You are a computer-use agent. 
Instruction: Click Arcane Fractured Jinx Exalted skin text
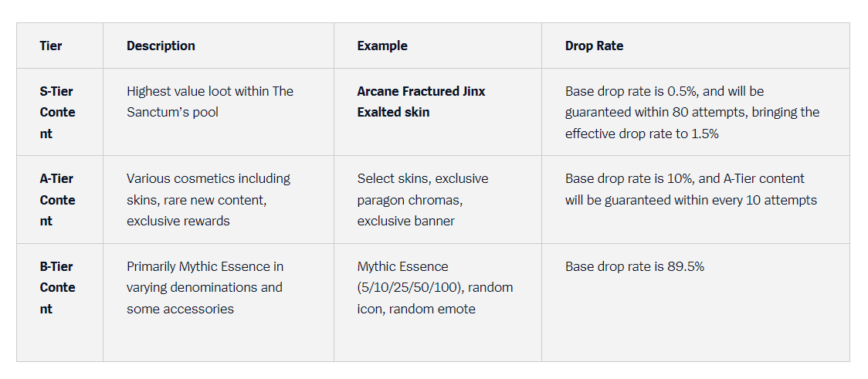pyautogui.click(x=422, y=102)
